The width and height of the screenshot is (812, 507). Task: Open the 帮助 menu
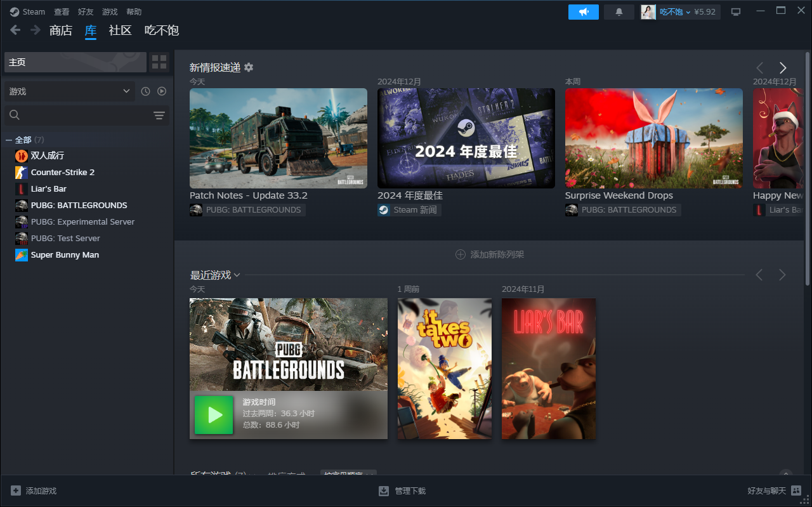(x=134, y=11)
